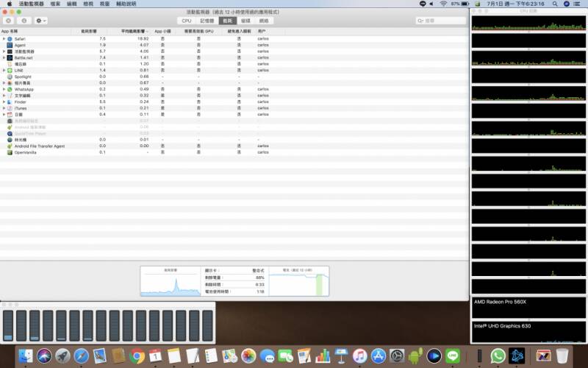Screen dimensions: 588x368
Task: Click the Siri icon in menu bar
Action: click(x=567, y=4)
